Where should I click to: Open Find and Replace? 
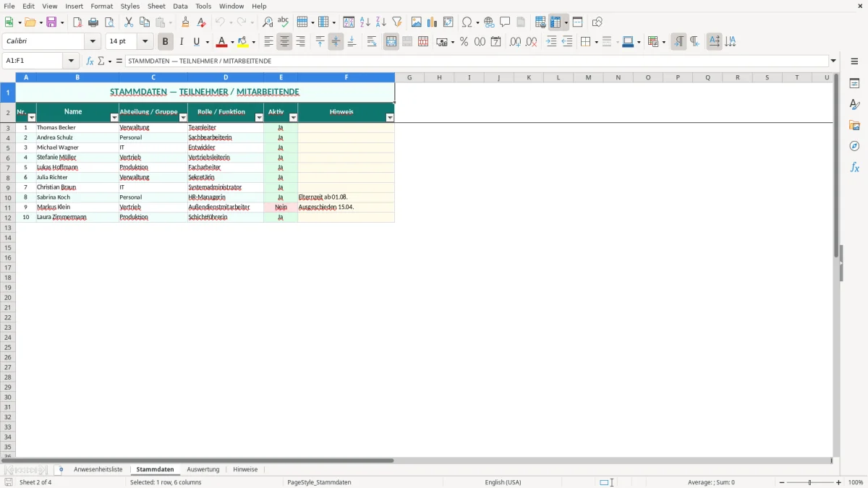268,22
